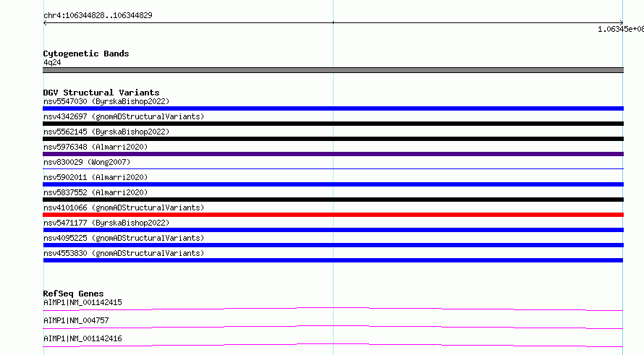
Task: Click the center tick mark on the ruler
Action: click(x=333, y=22)
